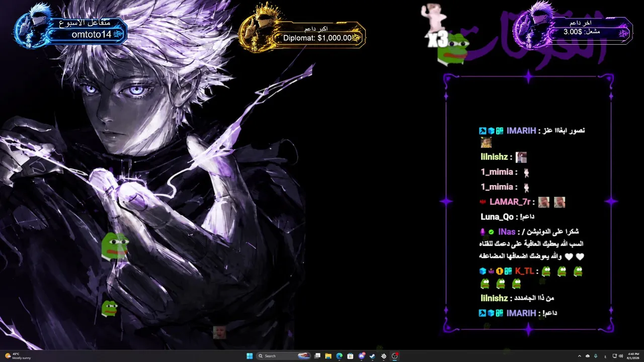
Task: Click the 'اخر داعم' label
Action: coord(580,23)
